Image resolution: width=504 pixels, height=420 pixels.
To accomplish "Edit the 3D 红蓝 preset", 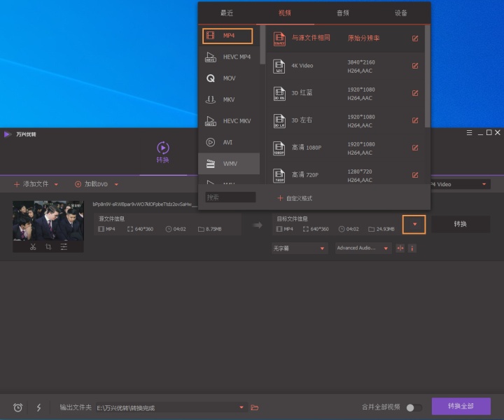I will tap(415, 93).
